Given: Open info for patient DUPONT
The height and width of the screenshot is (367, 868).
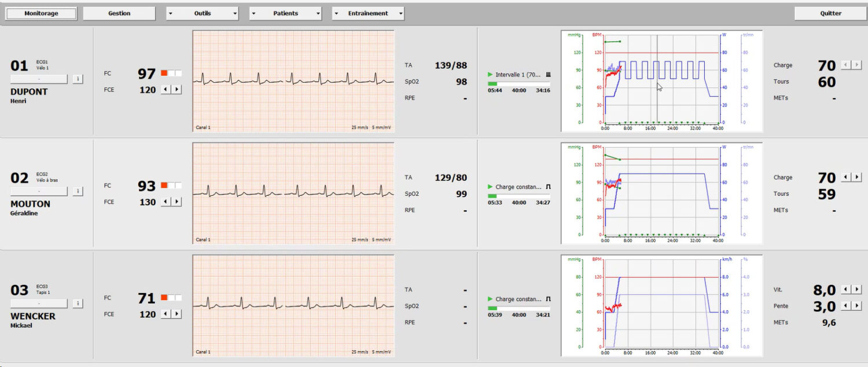Looking at the screenshot, I should pyautogui.click(x=78, y=79).
